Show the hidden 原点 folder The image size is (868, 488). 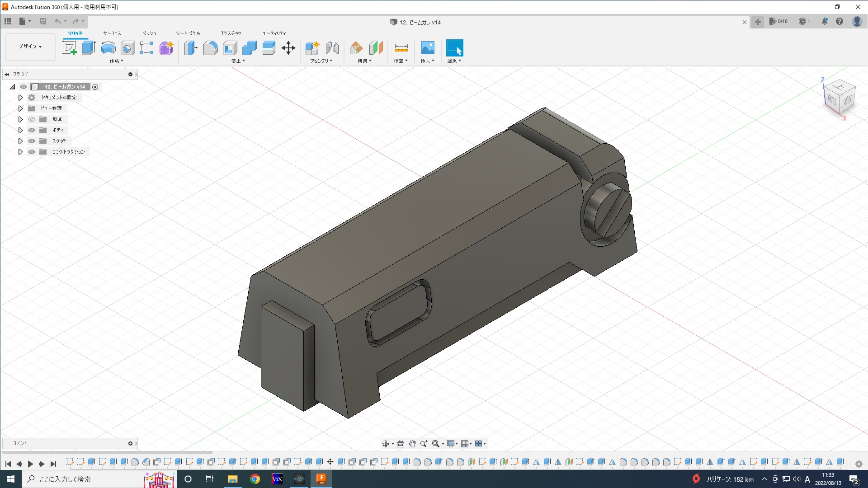32,119
